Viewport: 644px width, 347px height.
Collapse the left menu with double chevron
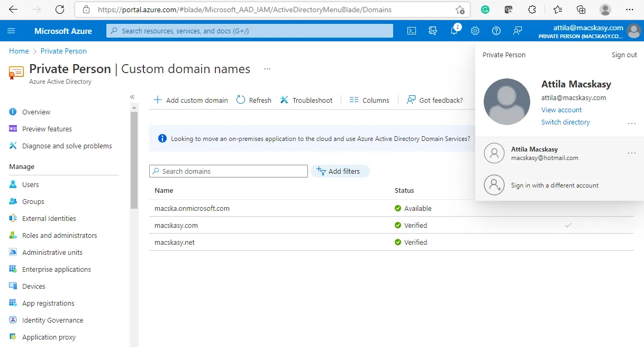[132, 97]
